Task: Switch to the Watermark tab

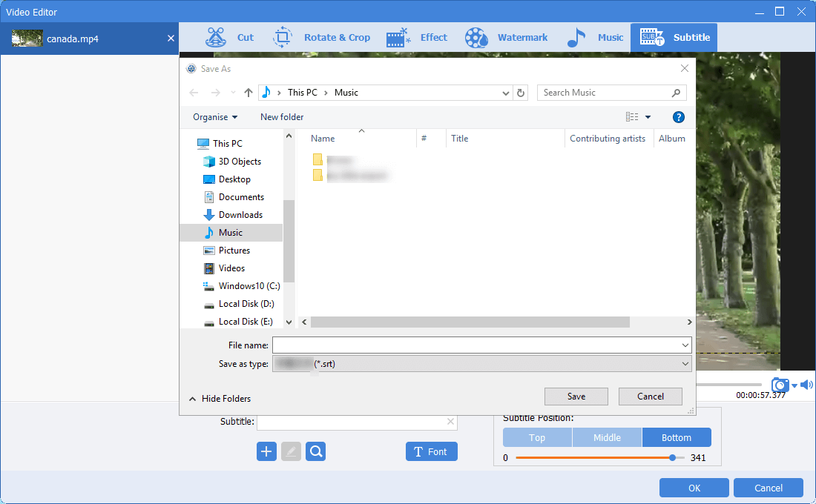Action: pyautogui.click(x=507, y=38)
